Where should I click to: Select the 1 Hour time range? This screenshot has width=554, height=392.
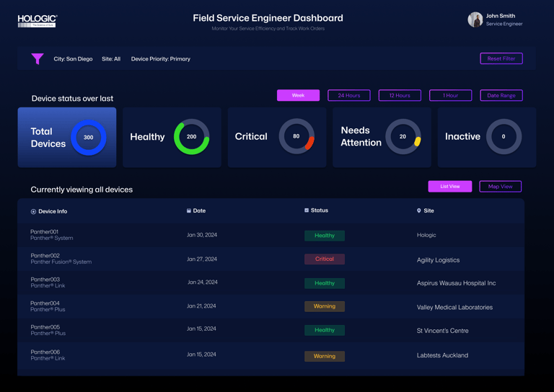tap(450, 95)
